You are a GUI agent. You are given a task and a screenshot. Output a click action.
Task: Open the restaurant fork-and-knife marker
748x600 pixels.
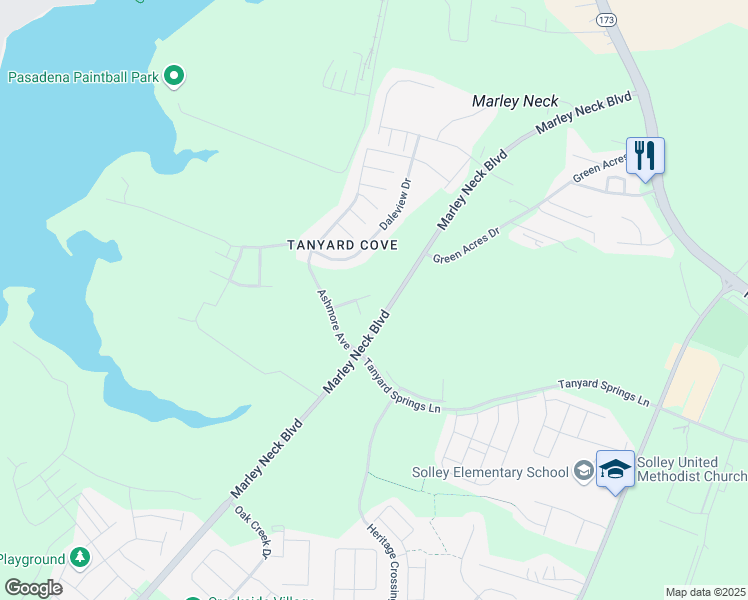[x=645, y=157]
